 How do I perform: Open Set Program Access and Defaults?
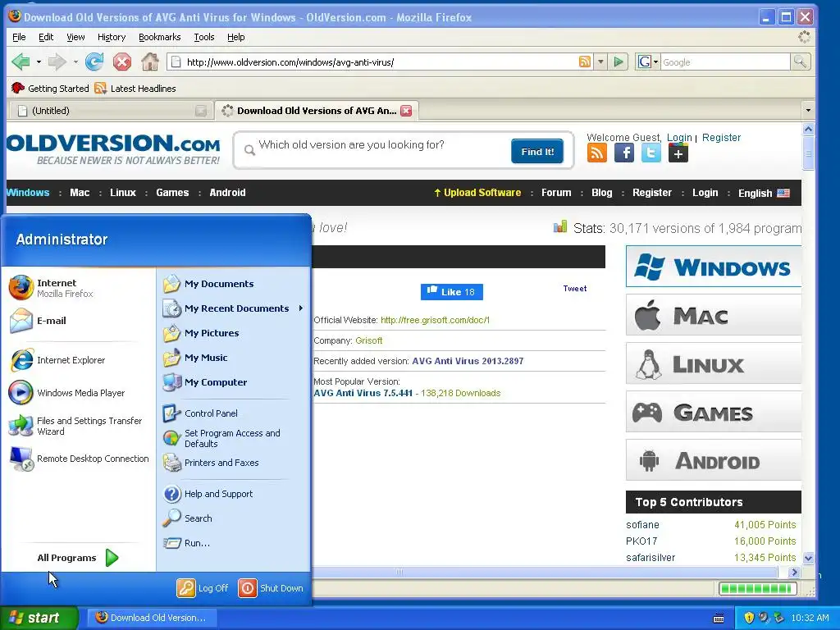click(235, 438)
